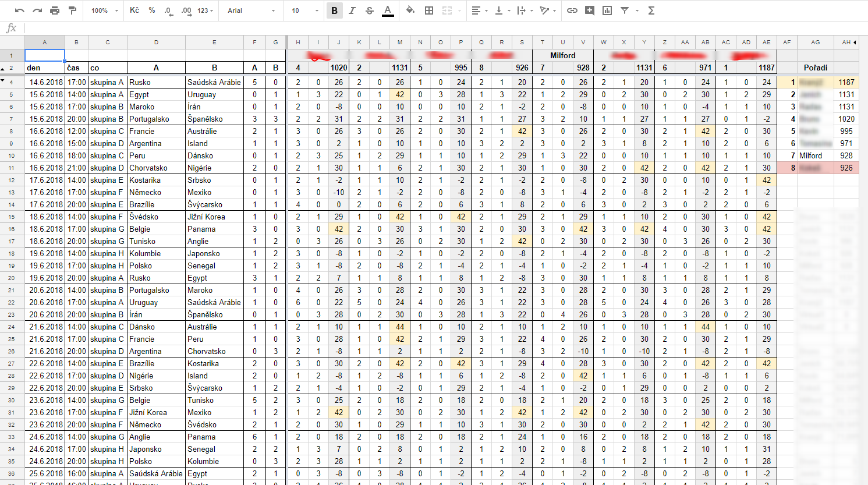Screen dimensions: 868x485
Task: Open filter views dropdown arrow
Action: 637,10
